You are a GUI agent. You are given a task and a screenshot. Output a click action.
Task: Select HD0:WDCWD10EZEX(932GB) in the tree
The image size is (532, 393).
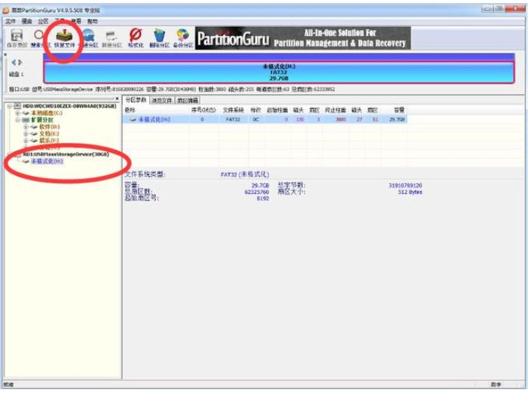(x=70, y=106)
